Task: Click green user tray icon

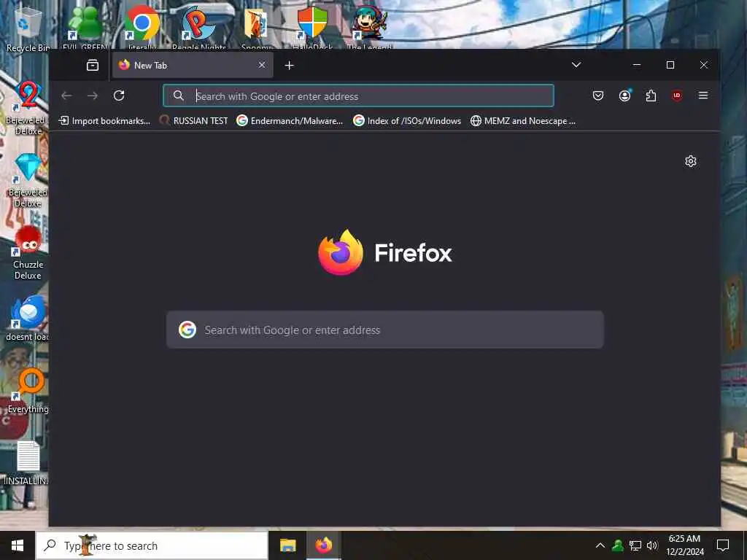Action: point(618,545)
